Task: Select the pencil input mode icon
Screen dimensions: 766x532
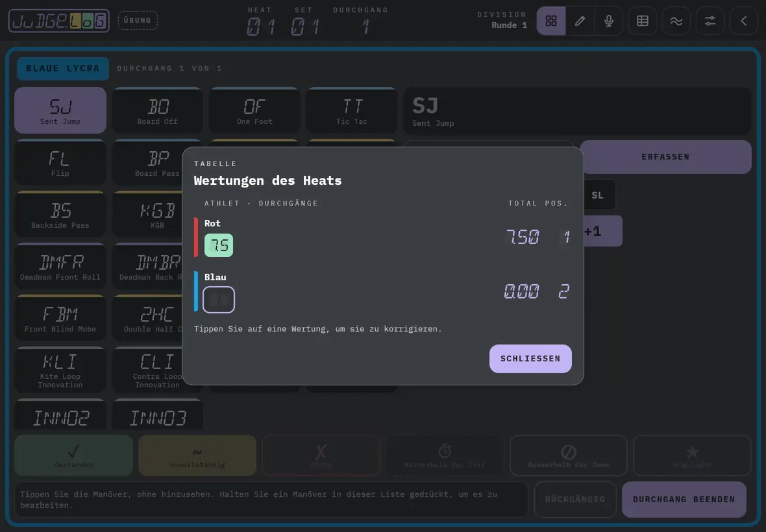Action: (x=580, y=21)
